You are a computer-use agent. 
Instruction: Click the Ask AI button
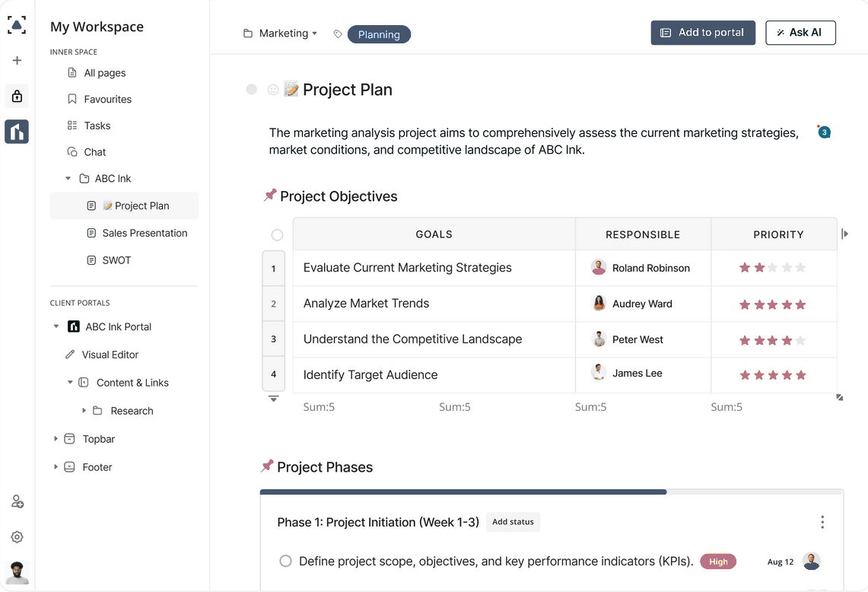(800, 33)
